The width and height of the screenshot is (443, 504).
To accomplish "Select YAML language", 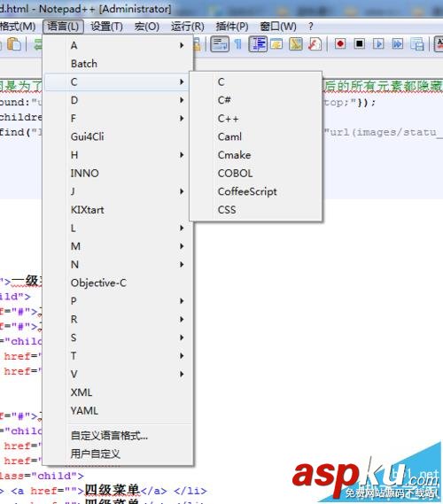I will pos(118,411).
